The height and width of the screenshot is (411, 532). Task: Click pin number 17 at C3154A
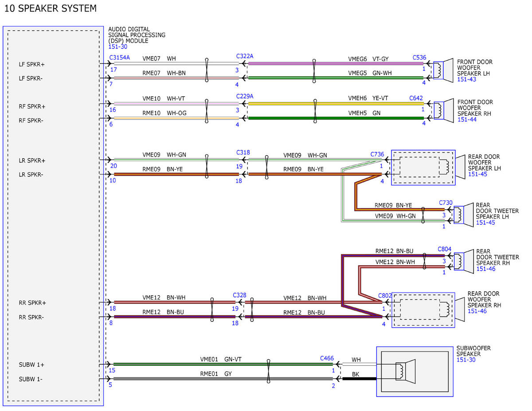tap(113, 70)
